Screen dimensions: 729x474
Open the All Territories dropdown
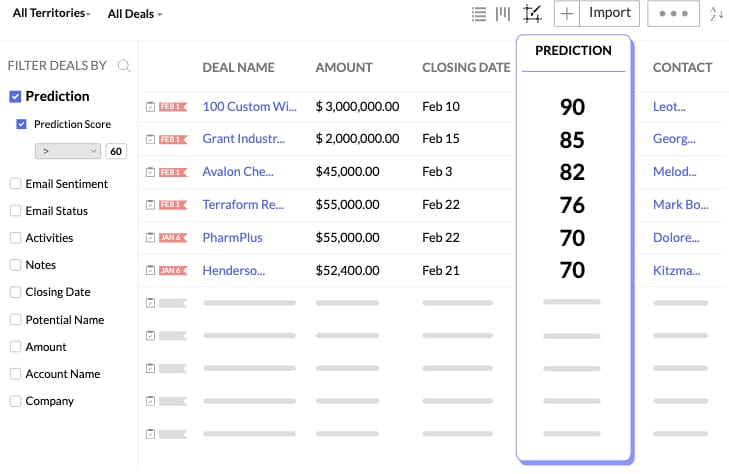click(x=51, y=14)
